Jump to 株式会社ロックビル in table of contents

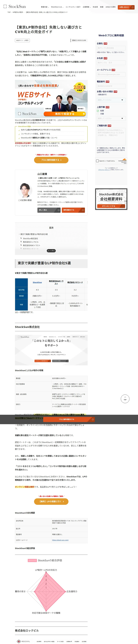point(31,242)
